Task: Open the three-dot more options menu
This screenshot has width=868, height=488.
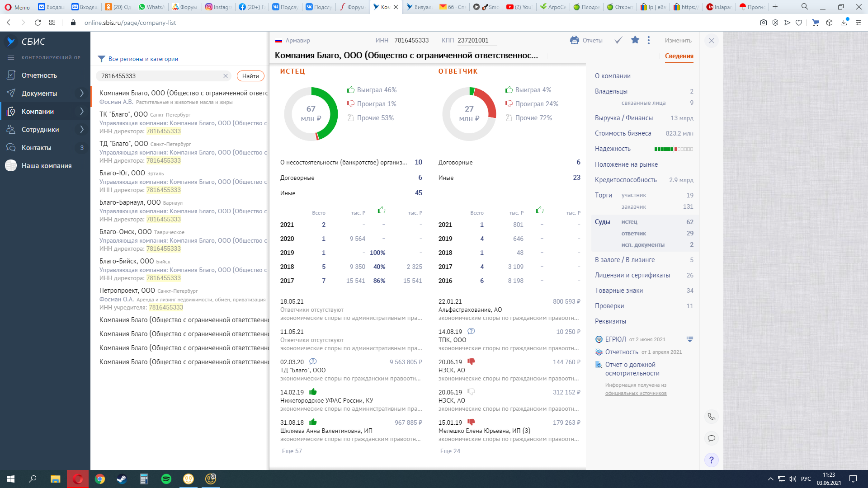Action: coord(649,40)
